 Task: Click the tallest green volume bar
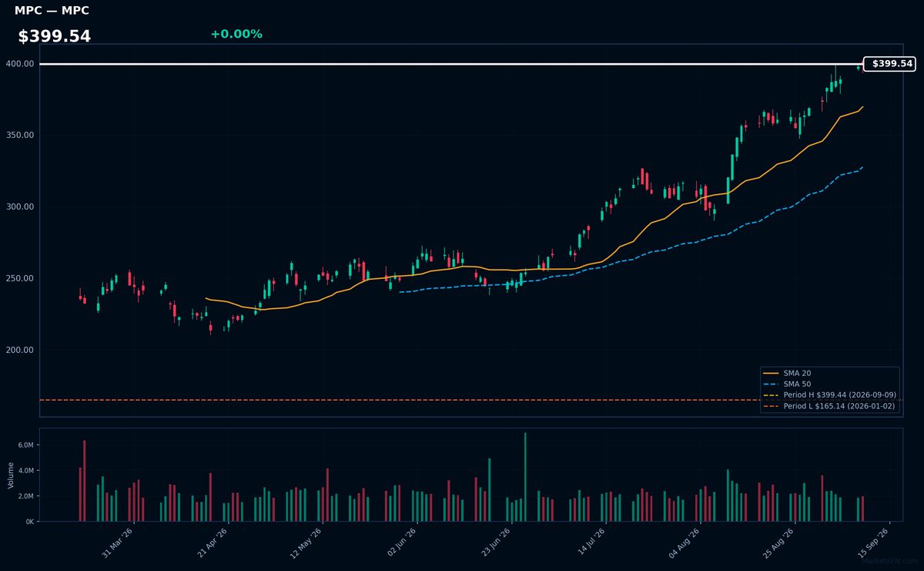tap(525, 477)
